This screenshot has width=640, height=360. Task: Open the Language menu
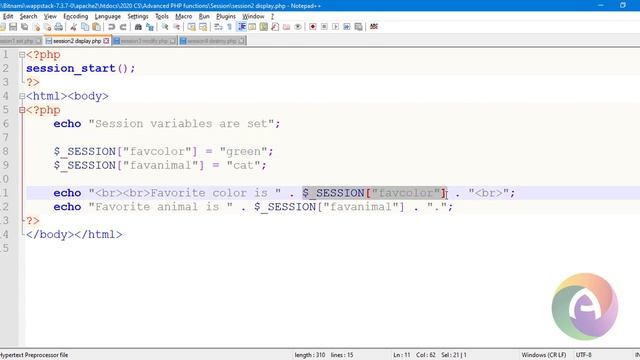[x=108, y=16]
